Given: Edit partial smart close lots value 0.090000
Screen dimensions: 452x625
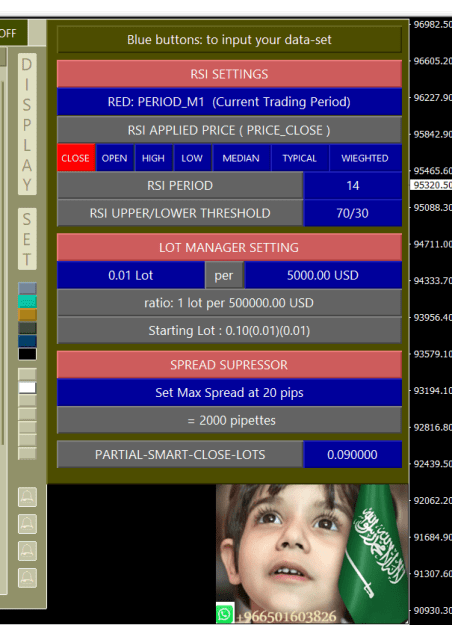Looking at the screenshot, I should tap(352, 454).
